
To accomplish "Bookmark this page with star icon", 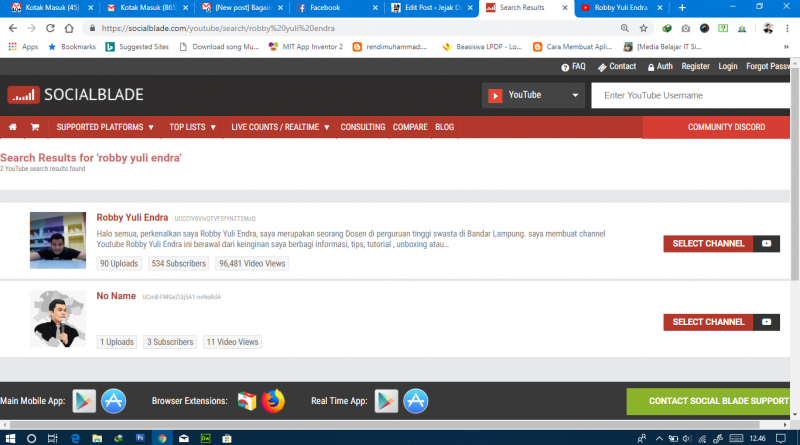I will click(643, 28).
